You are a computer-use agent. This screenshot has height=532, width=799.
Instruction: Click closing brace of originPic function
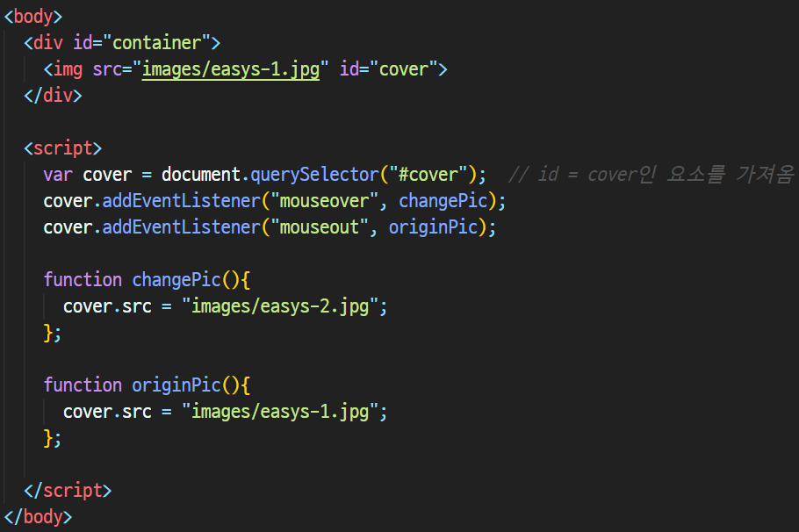(49, 438)
